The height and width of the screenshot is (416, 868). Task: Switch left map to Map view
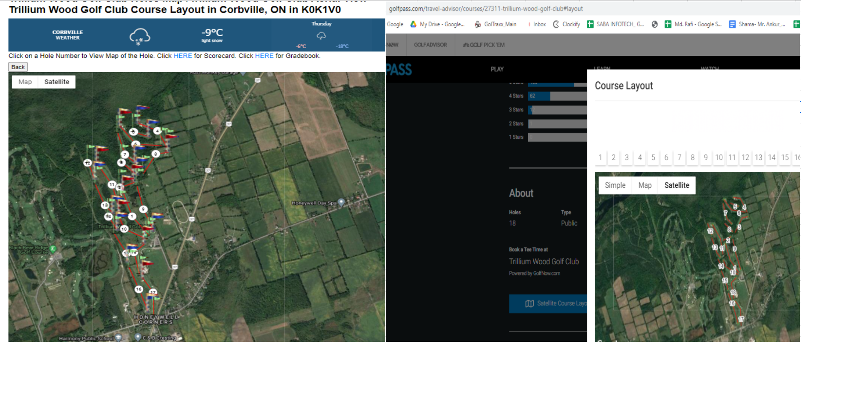click(25, 82)
